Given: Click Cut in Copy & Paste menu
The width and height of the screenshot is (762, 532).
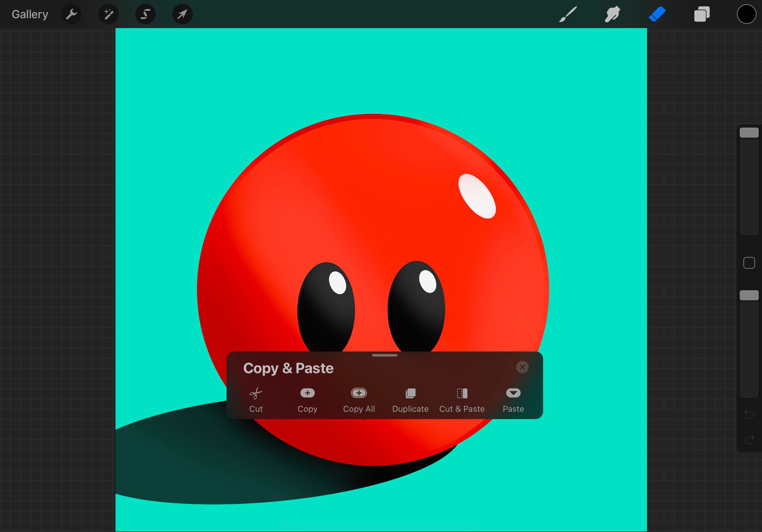Looking at the screenshot, I should tap(256, 400).
